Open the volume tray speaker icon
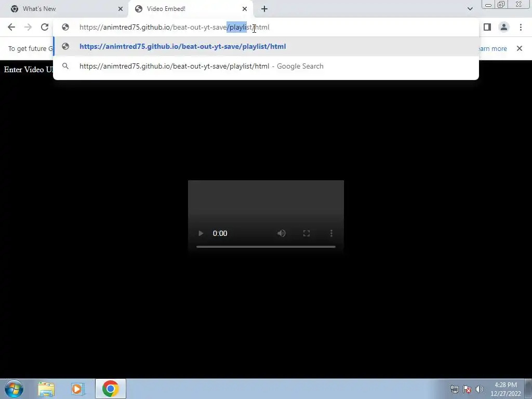 tap(480, 389)
